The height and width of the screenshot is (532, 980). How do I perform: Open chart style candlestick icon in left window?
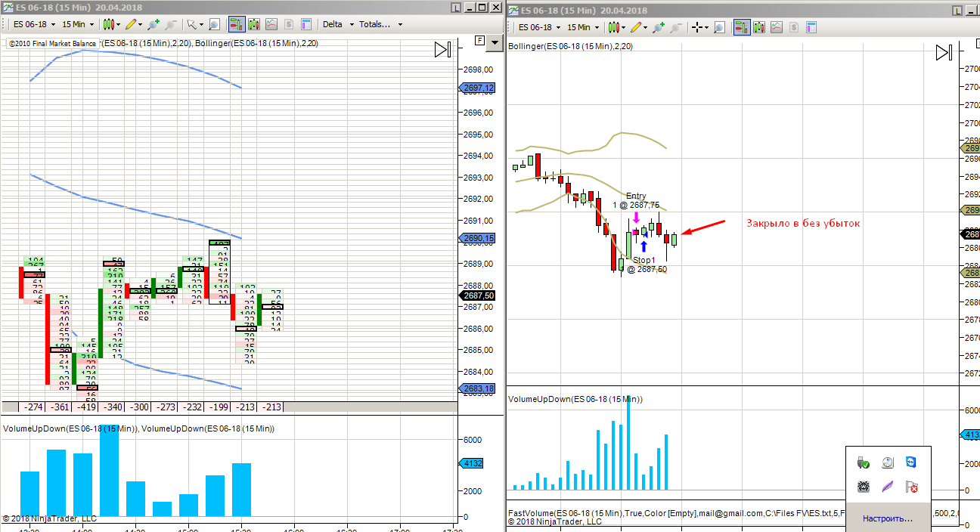click(108, 24)
